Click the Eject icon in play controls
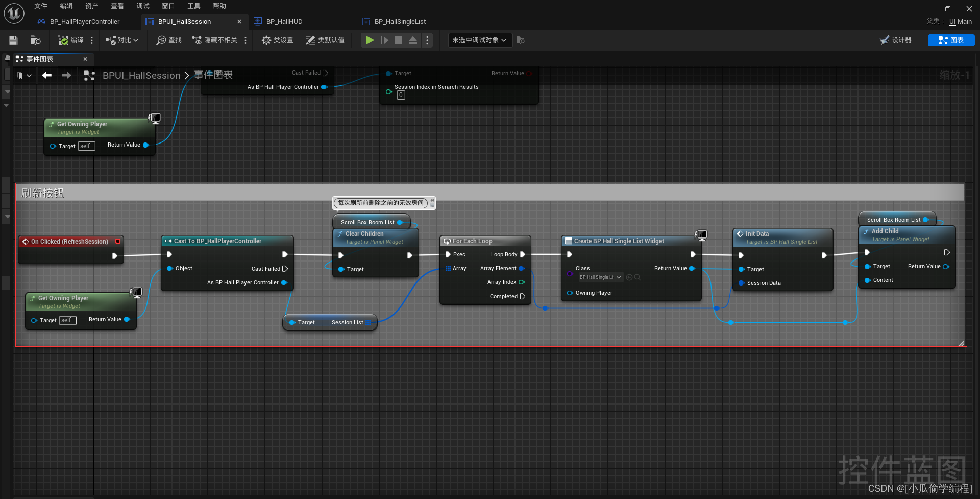The width and height of the screenshot is (980, 499). click(x=413, y=40)
